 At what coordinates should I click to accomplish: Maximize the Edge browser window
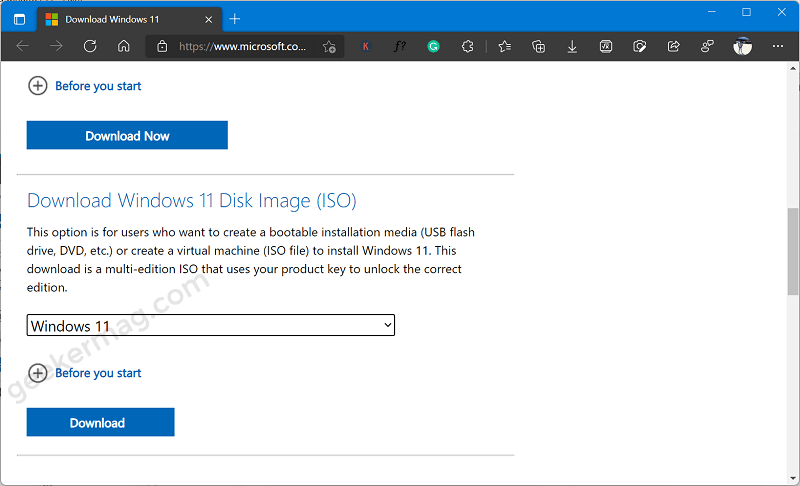[x=746, y=12]
